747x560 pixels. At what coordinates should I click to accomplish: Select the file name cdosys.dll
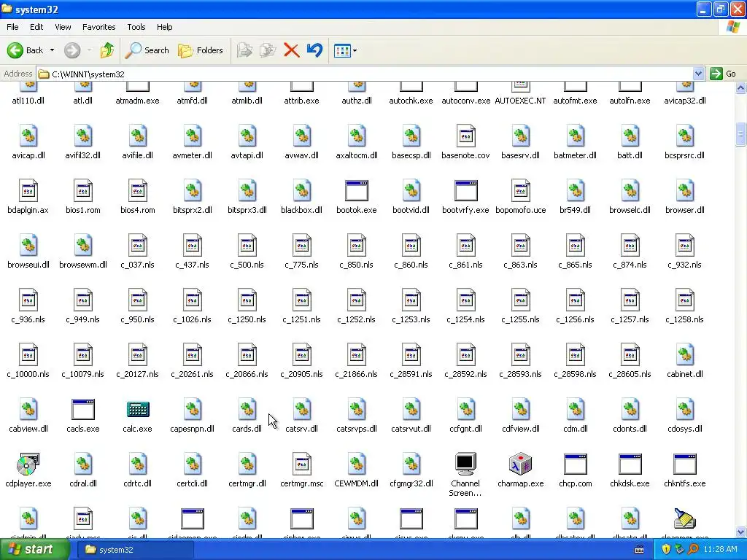coord(684,429)
